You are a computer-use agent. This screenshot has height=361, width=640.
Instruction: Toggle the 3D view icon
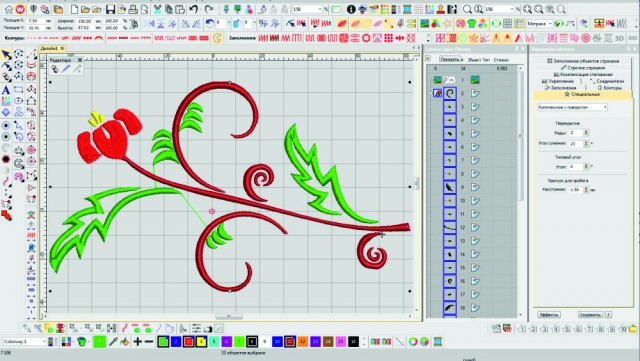pos(620,38)
